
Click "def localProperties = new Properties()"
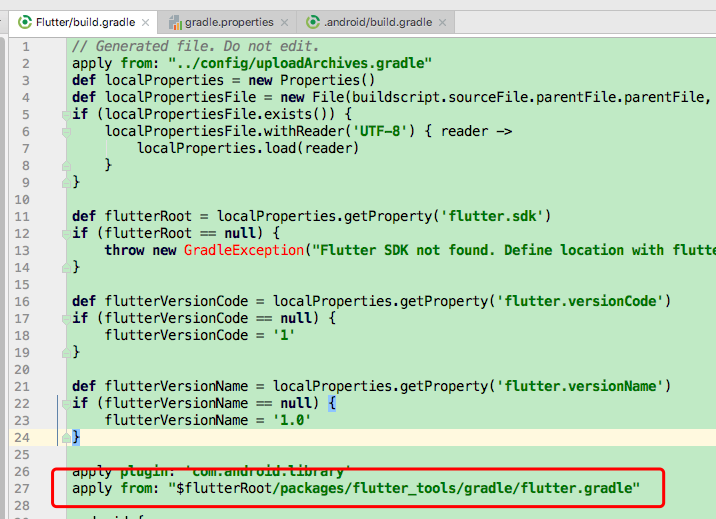pos(223,80)
